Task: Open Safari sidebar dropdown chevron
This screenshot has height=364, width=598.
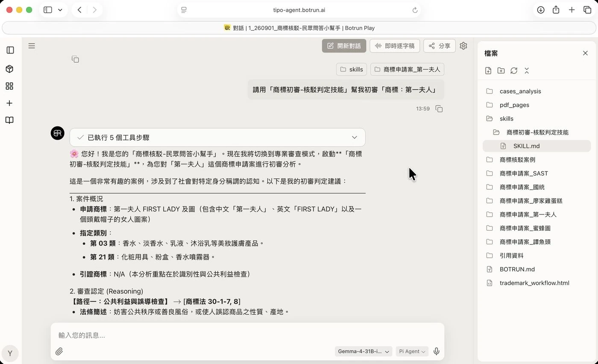Action: point(60,10)
